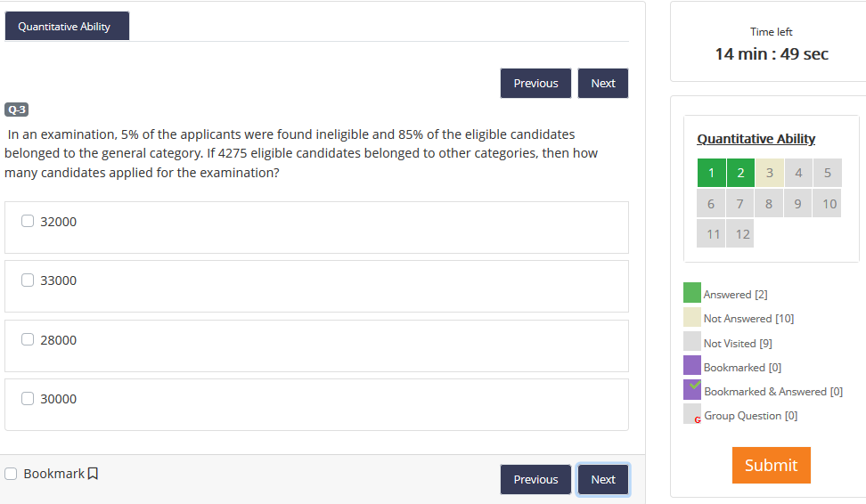Submit the test

pyautogui.click(x=771, y=465)
